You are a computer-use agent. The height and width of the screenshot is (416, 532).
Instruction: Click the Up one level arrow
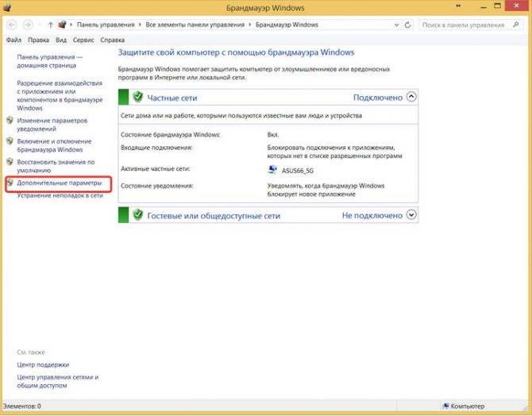click(x=52, y=25)
